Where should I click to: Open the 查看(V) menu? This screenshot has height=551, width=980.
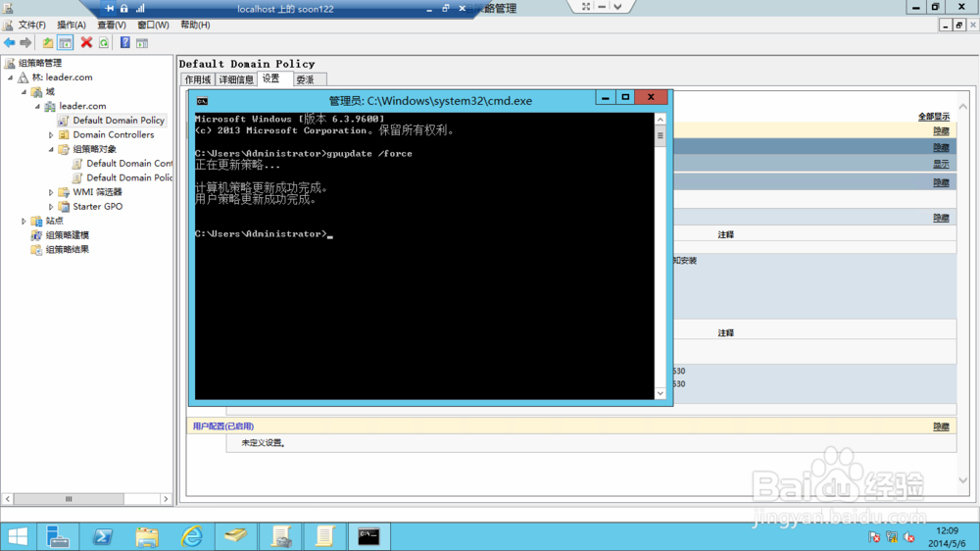112,25
